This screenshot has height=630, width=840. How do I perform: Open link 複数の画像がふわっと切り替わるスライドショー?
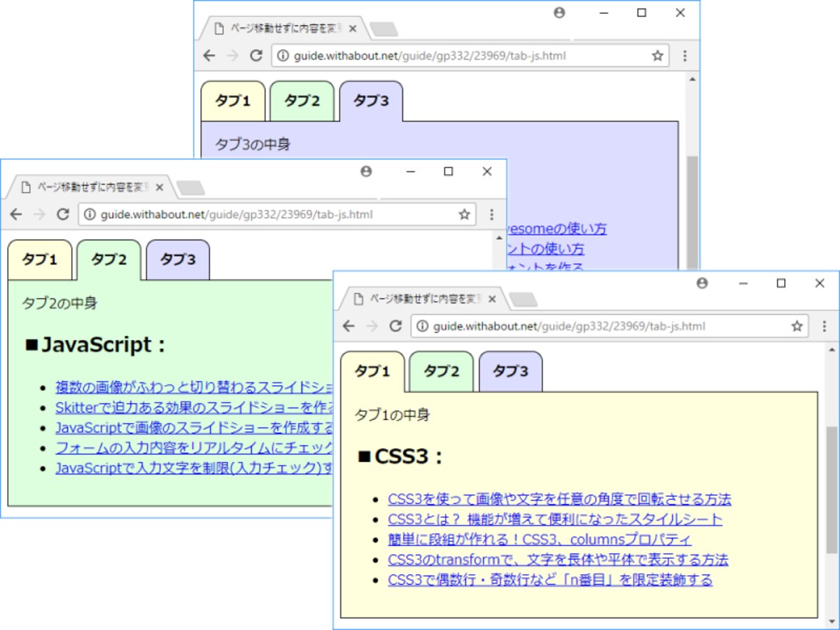click(x=195, y=387)
